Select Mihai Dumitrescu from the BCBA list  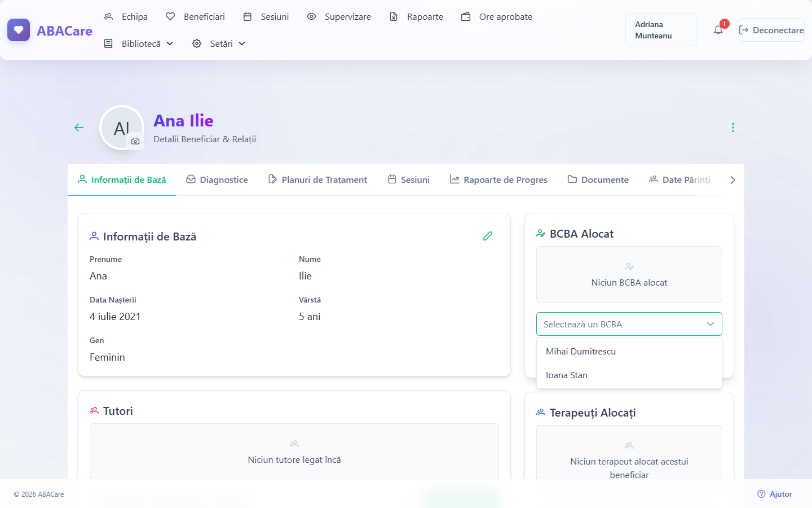(629, 351)
